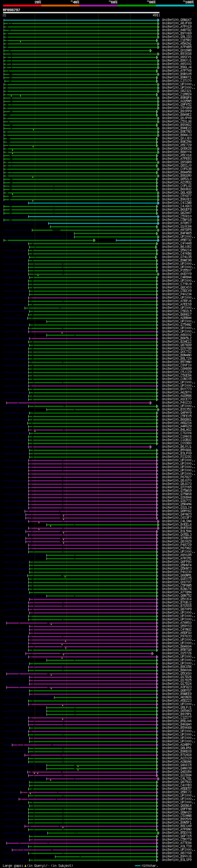Select hit UniRef100_A7P019
This screenshot has width=197, height=868.
177,26
